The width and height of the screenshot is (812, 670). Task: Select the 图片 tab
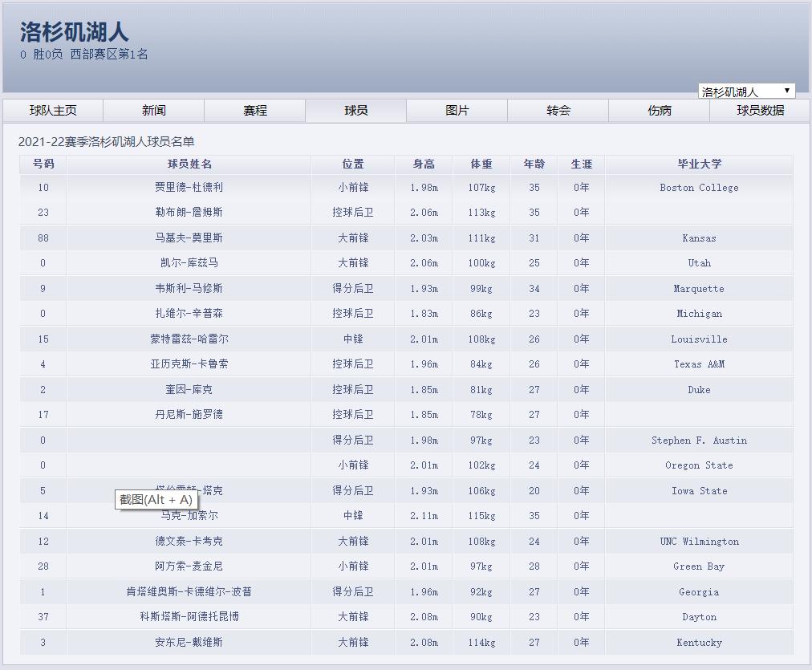click(457, 110)
